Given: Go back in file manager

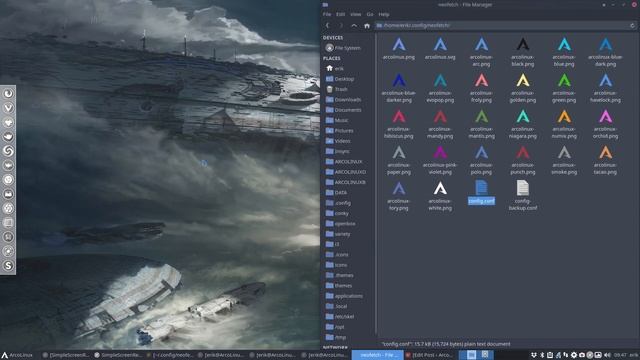Looking at the screenshot, I should [327, 25].
